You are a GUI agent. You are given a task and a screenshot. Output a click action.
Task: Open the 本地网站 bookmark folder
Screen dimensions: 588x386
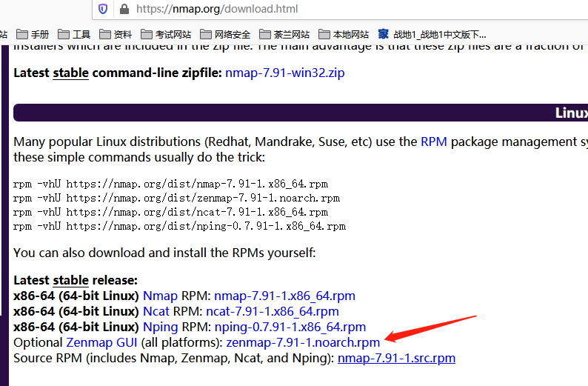[x=344, y=35]
